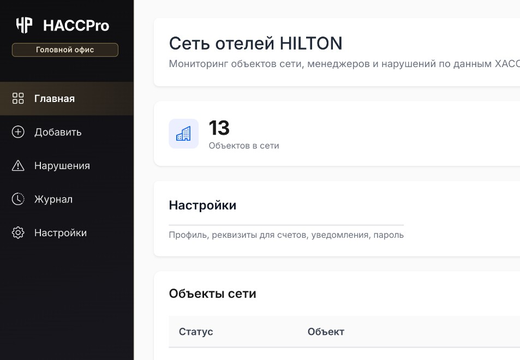The image size is (520, 360).
Task: Open the Добавить menu item
Action: 67,132
